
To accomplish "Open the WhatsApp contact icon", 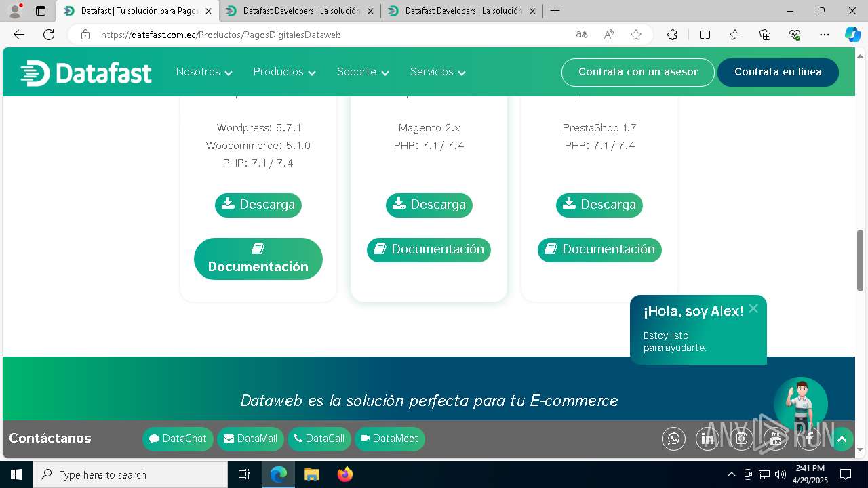I will (x=673, y=439).
